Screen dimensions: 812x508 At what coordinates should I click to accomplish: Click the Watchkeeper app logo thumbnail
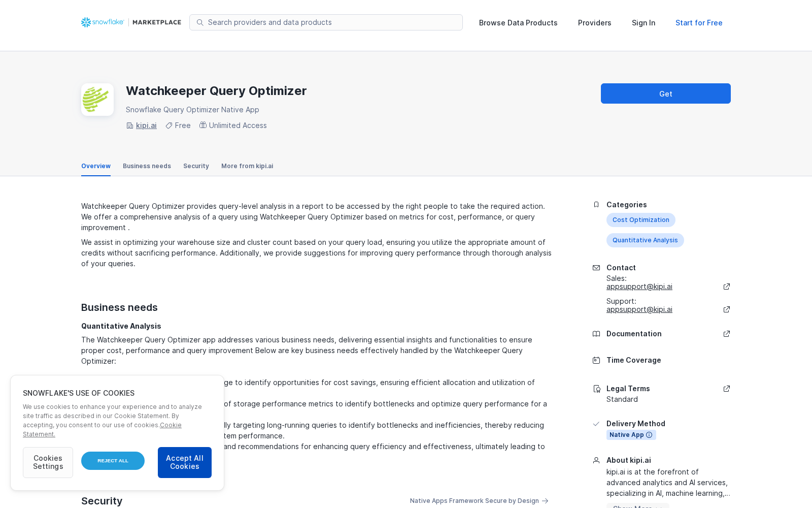pyautogui.click(x=97, y=100)
